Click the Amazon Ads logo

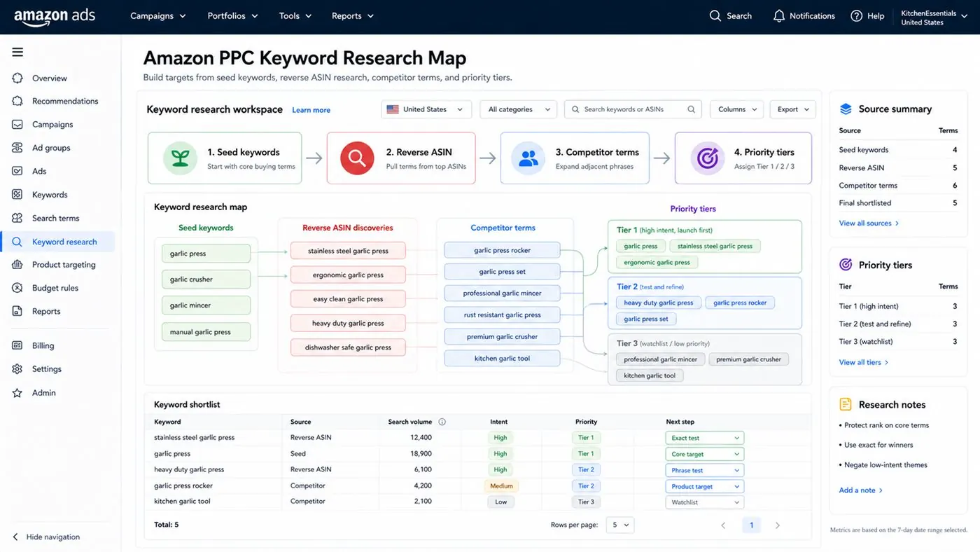[x=55, y=16]
